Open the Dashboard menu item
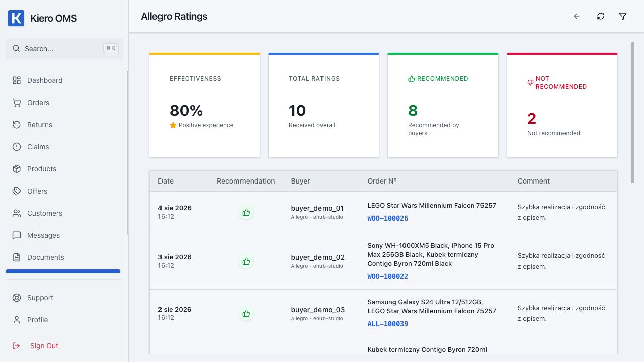 point(63,80)
